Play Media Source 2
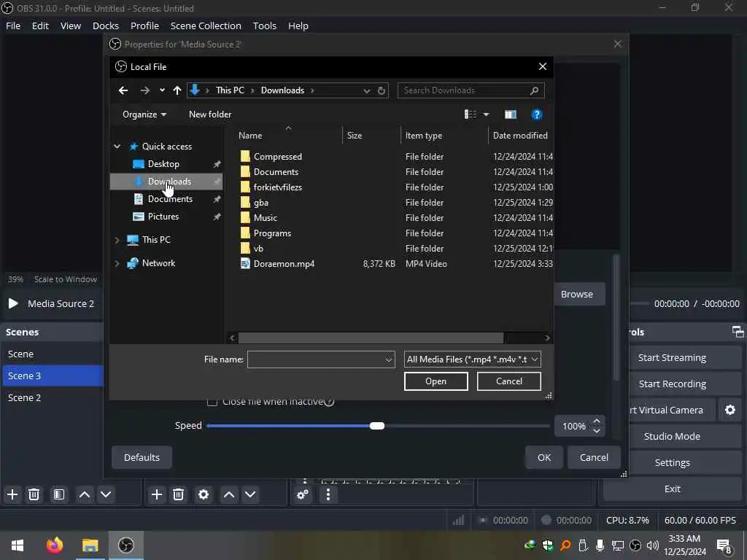Screen dimensions: 747x560 pos(13,303)
